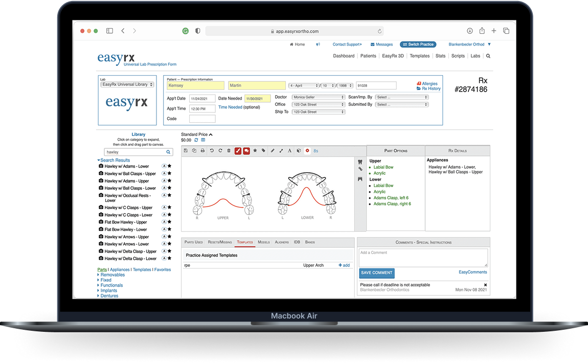Print the prescription via printer icon

tap(202, 151)
